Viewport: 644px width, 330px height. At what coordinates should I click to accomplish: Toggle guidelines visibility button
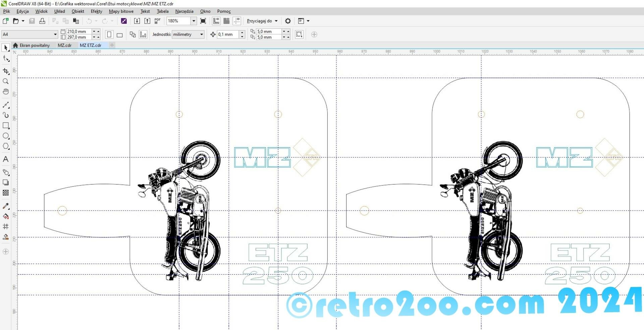tap(237, 21)
